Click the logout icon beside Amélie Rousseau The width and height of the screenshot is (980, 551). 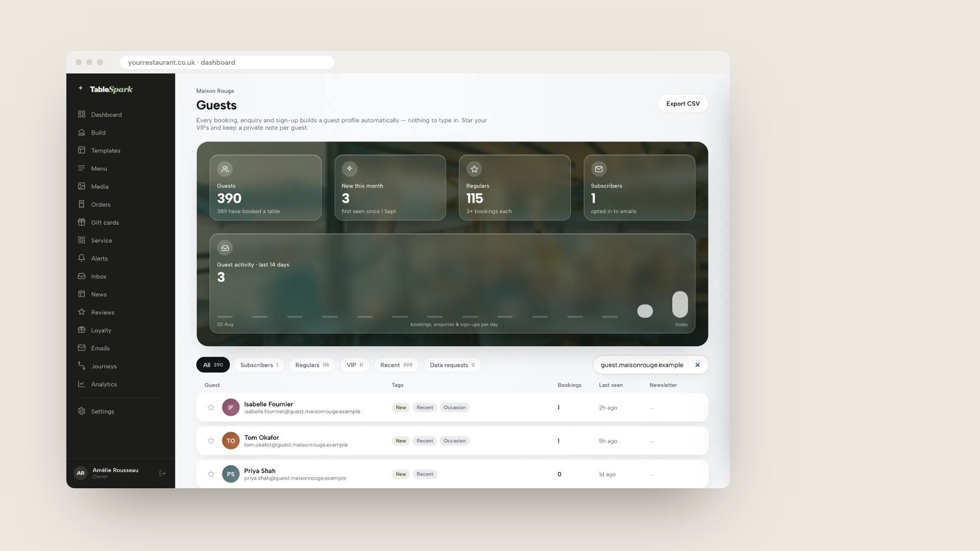tap(162, 473)
